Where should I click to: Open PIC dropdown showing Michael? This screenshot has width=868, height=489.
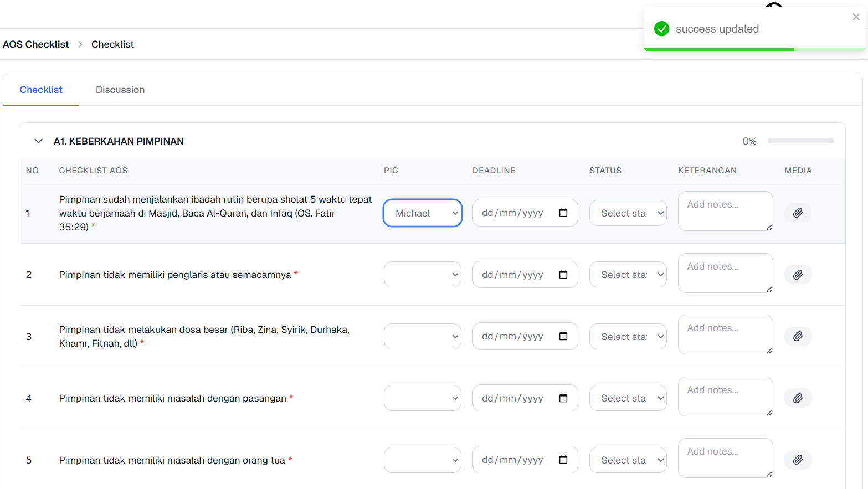pyautogui.click(x=423, y=213)
